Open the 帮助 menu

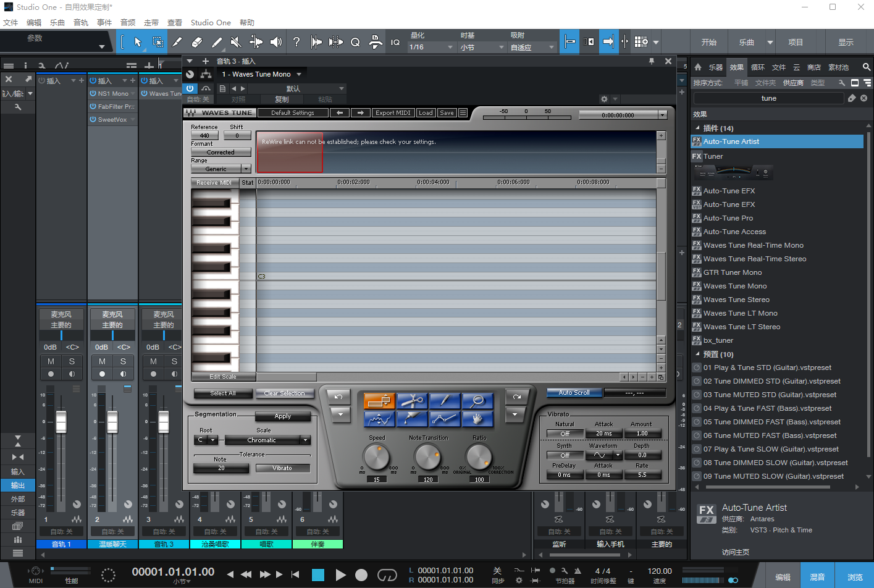coord(247,22)
